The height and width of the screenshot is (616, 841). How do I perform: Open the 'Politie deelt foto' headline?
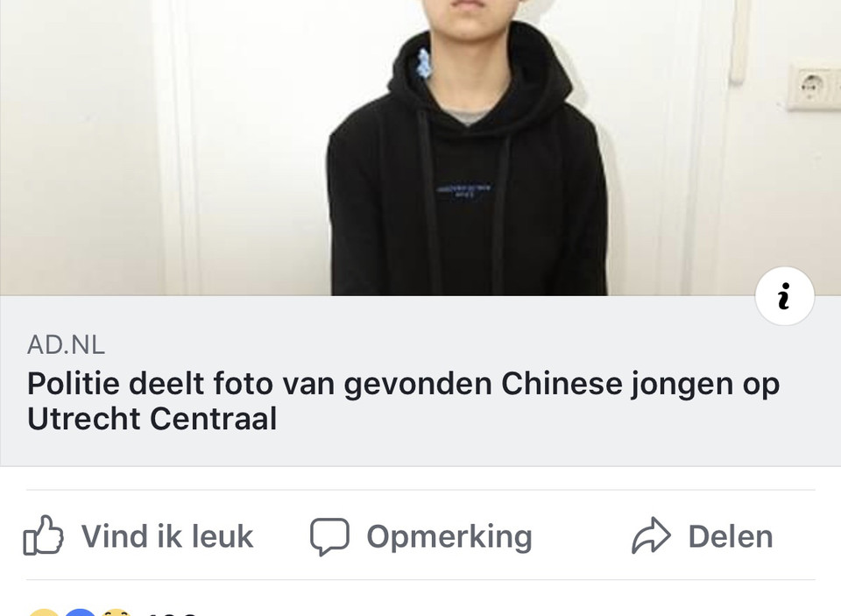403,400
